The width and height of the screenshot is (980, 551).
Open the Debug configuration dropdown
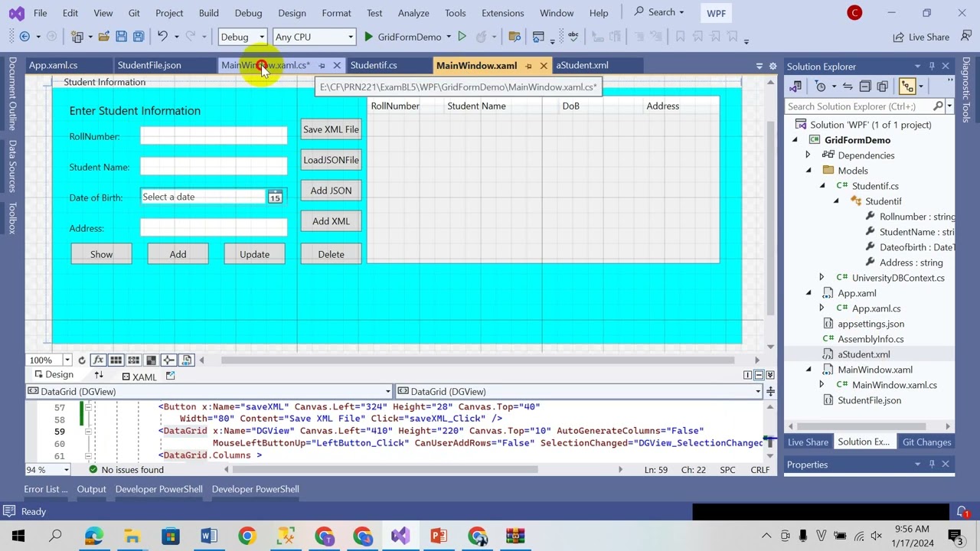[x=242, y=37]
